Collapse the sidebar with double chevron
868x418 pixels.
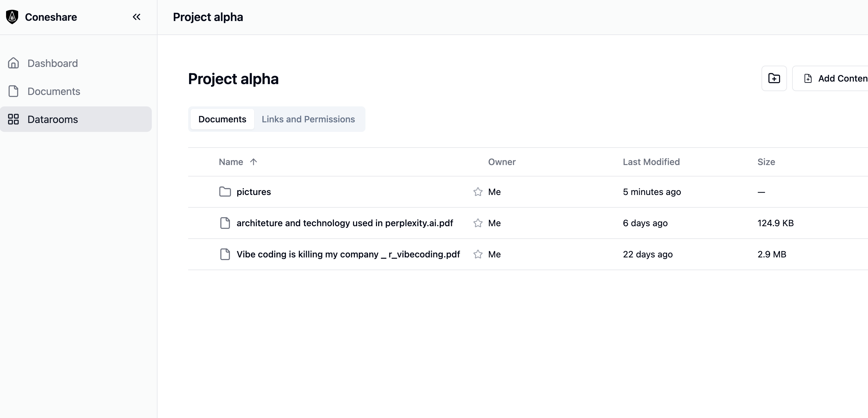point(136,17)
